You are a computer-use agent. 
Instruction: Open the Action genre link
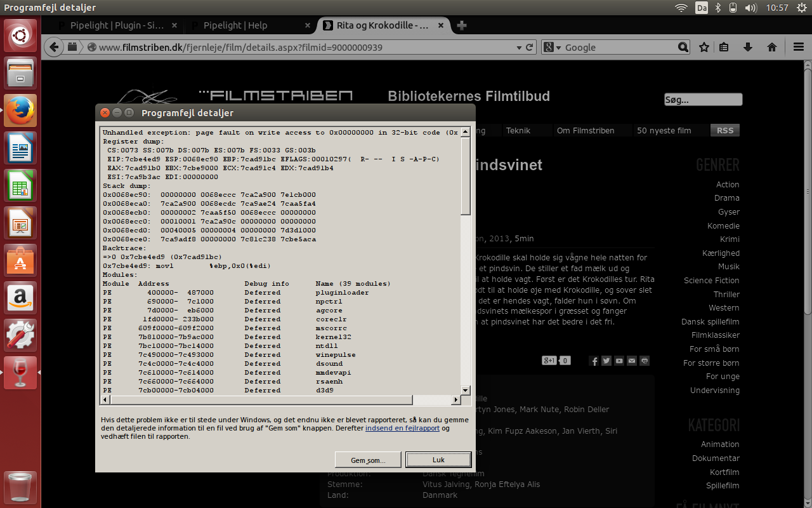728,184
